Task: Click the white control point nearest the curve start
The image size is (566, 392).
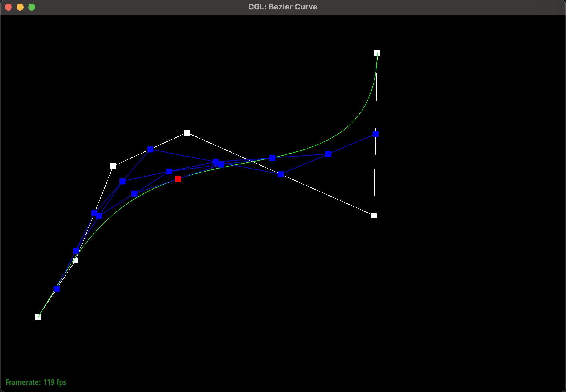Action: (75, 261)
